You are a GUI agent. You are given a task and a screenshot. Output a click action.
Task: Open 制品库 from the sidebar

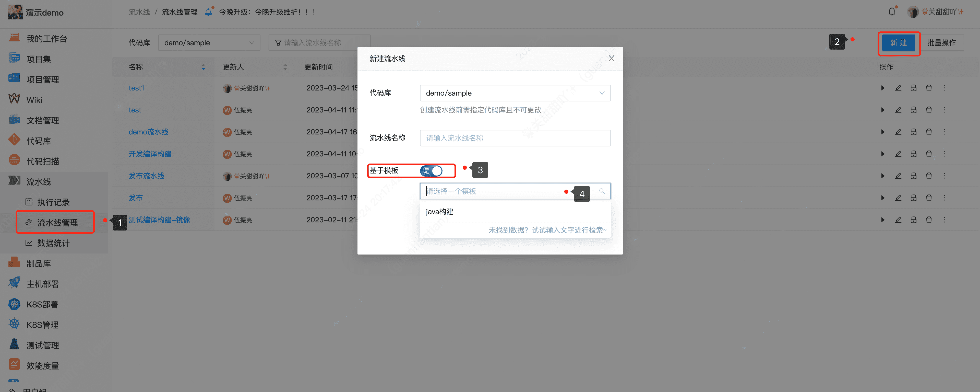click(x=38, y=263)
